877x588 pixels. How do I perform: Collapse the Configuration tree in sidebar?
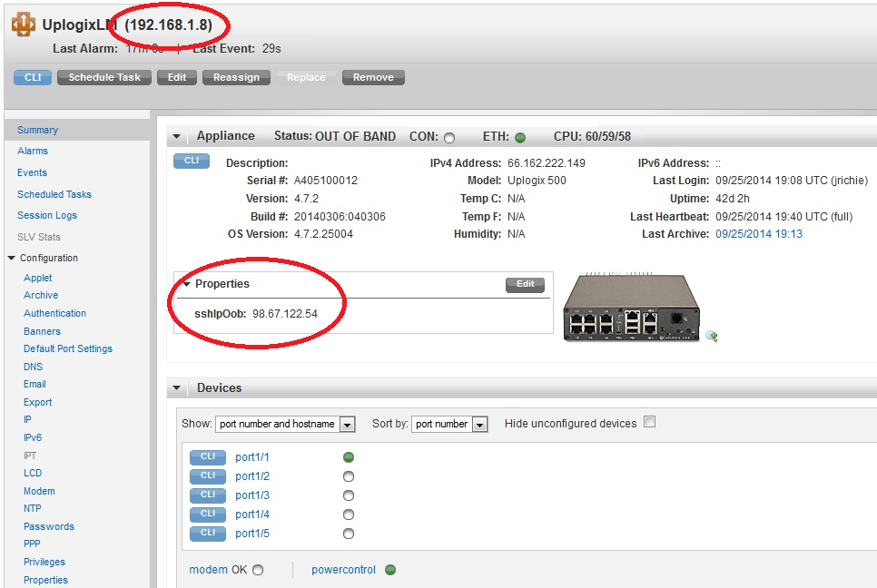pos(11,259)
